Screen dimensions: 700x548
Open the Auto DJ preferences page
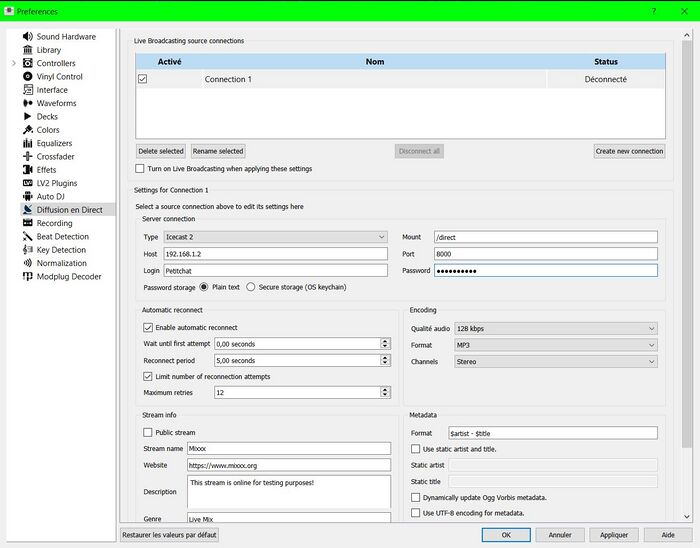(50, 196)
